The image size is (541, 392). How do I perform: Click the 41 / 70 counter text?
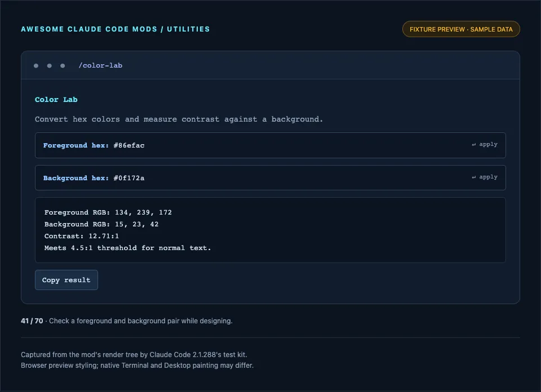[32, 321]
